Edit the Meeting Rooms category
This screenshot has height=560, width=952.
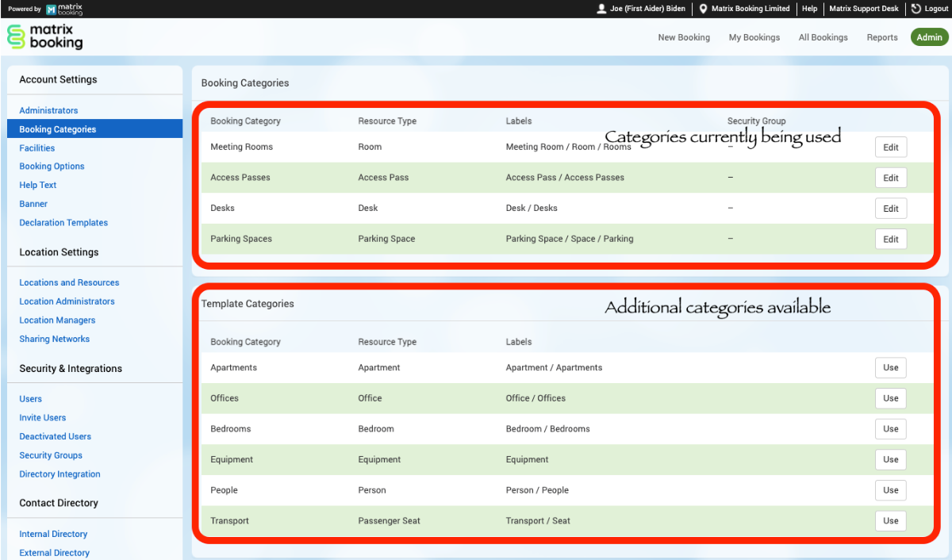[890, 148]
